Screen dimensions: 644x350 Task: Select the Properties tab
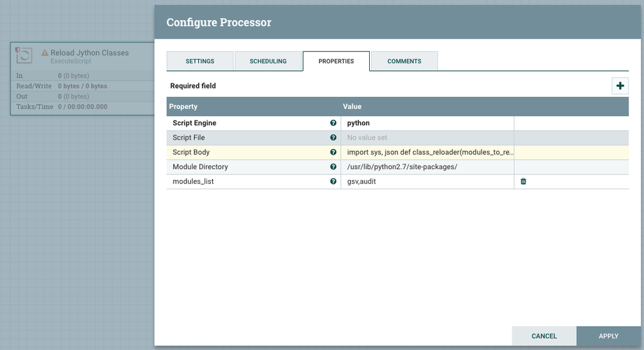click(x=336, y=61)
